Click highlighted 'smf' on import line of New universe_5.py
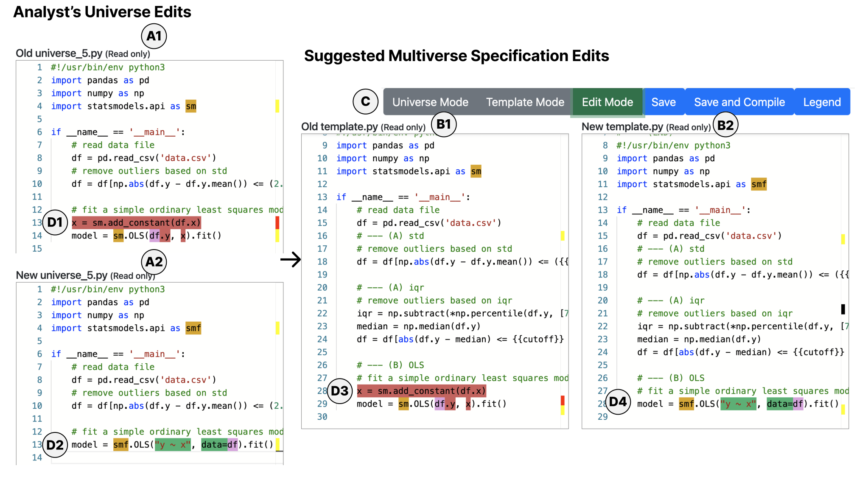This screenshot has height=480, width=868. pyautogui.click(x=193, y=328)
